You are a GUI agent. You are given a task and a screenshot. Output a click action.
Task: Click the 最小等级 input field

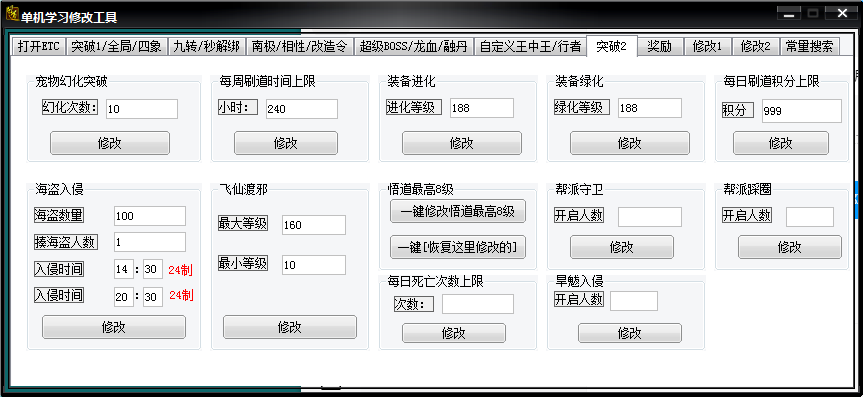pos(314,265)
